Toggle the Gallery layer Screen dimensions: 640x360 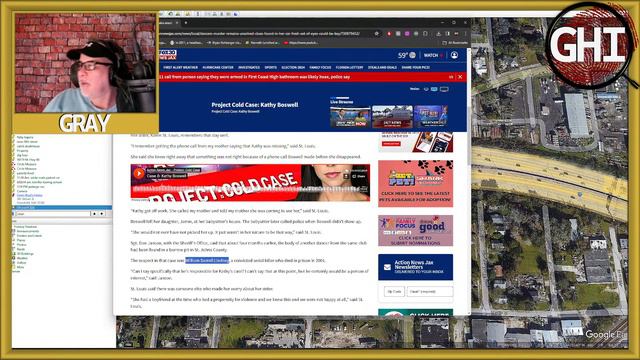click(21, 262)
